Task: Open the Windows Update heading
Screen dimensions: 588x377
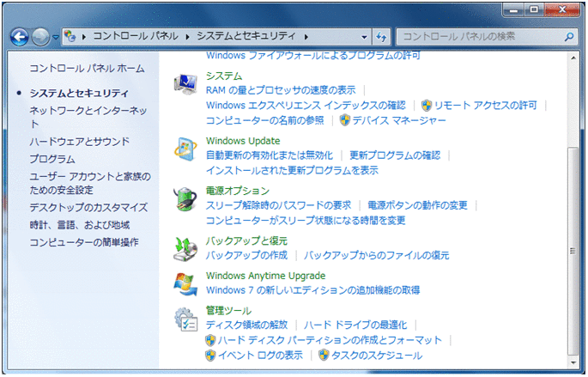Action: coord(243,141)
